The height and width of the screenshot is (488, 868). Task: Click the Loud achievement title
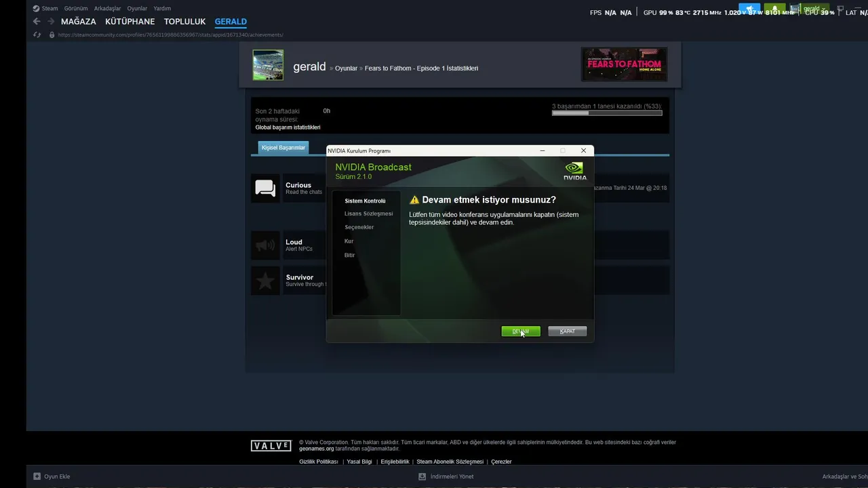pos(294,242)
